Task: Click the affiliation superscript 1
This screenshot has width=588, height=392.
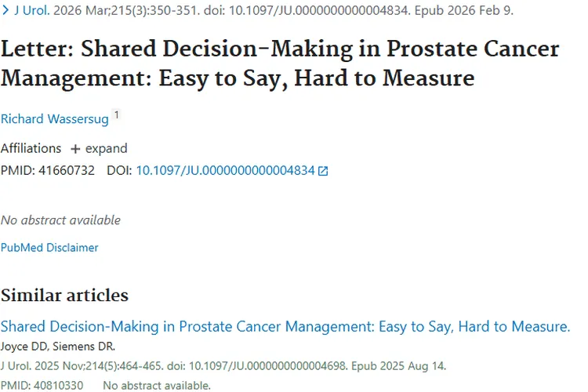Action: point(117,115)
